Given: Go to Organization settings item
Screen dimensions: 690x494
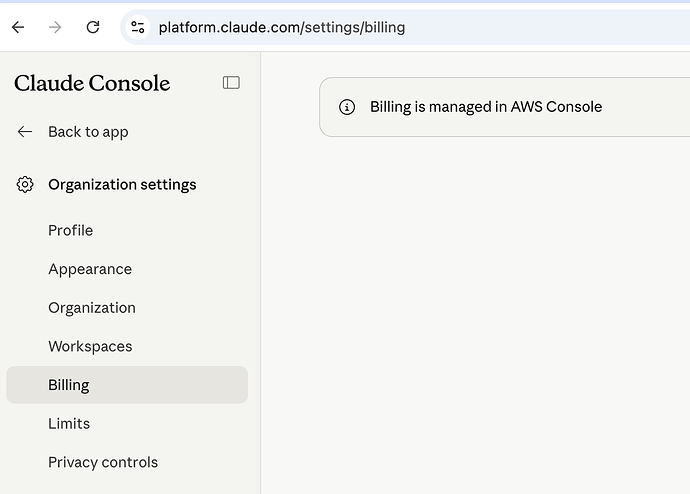Looking at the screenshot, I should coord(92,308).
